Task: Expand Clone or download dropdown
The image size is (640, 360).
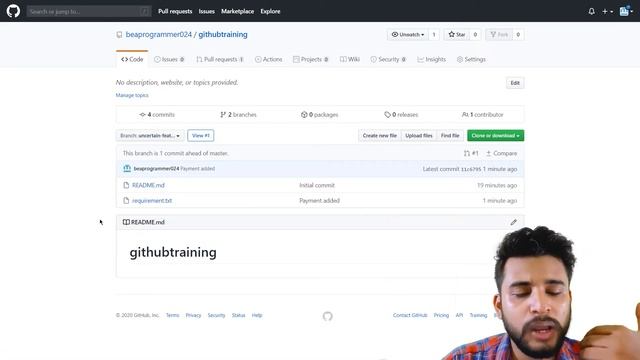Action: (496, 136)
